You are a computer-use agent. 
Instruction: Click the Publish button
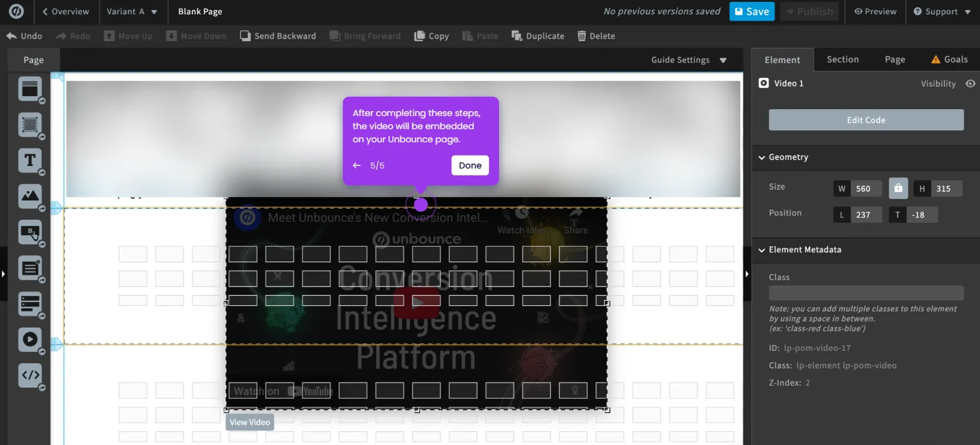[809, 11]
